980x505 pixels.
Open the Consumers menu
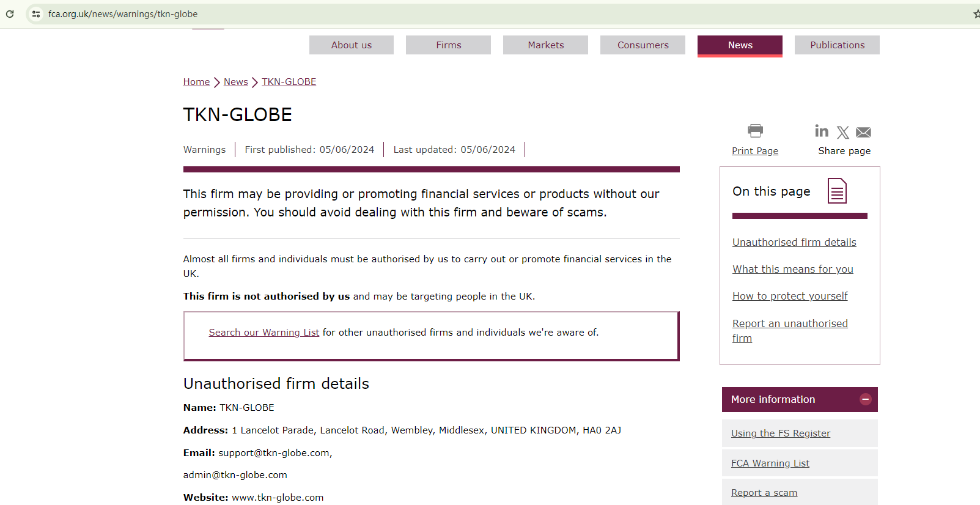pos(643,45)
